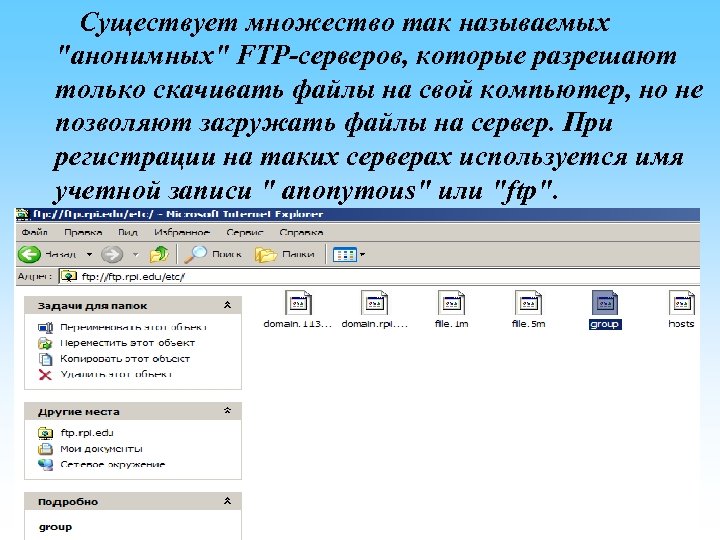Select the file.1m file icon
The height and width of the screenshot is (540, 720).
pyautogui.click(x=451, y=303)
